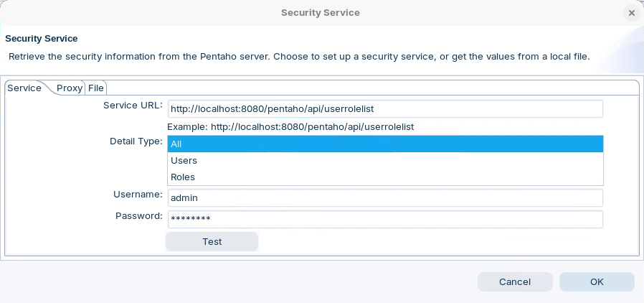The height and width of the screenshot is (303, 644).
Task: Switch to the Service tab
Action: (x=24, y=88)
